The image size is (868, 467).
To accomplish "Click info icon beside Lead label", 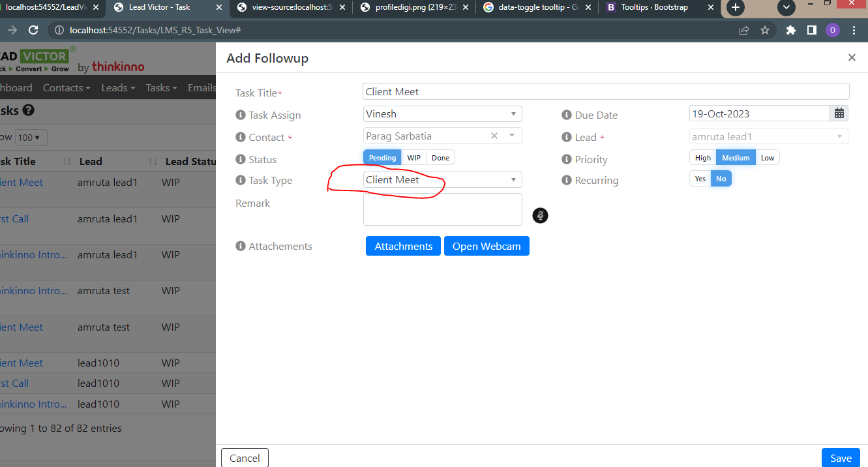I will (566, 137).
